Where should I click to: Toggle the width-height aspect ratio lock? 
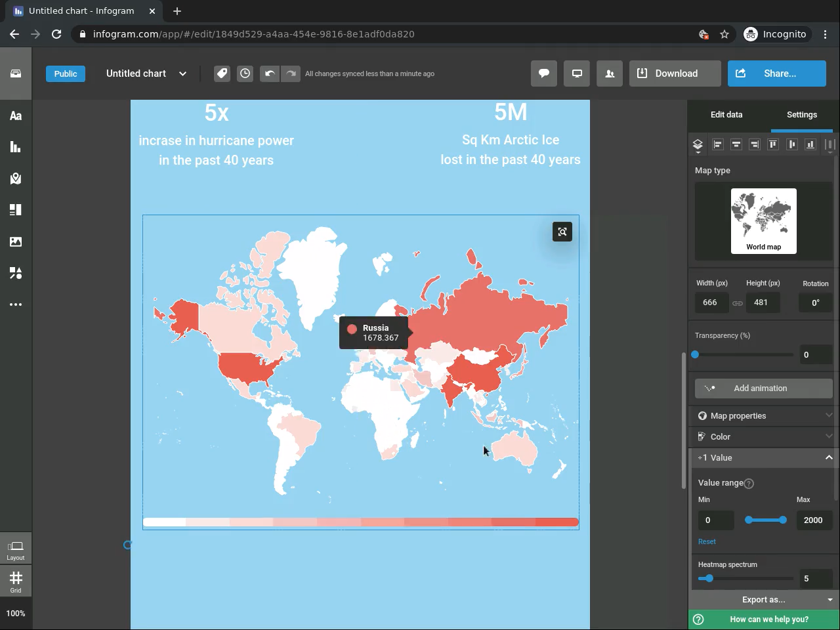[738, 303]
